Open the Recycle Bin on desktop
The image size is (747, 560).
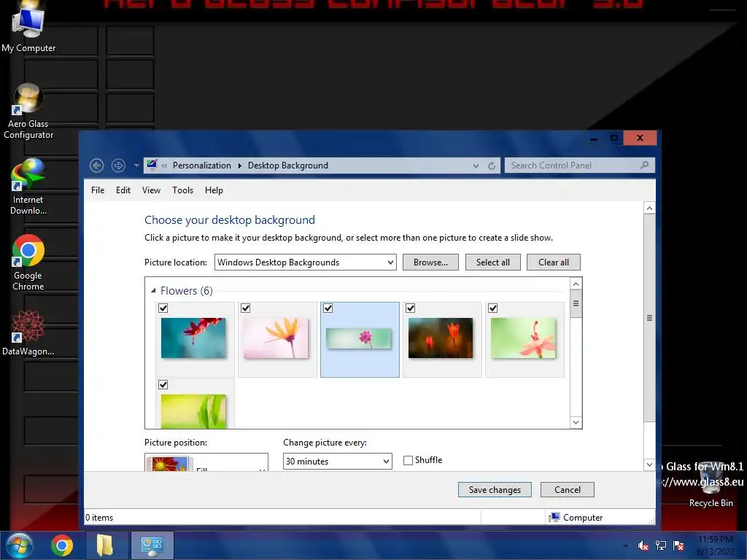[711, 486]
